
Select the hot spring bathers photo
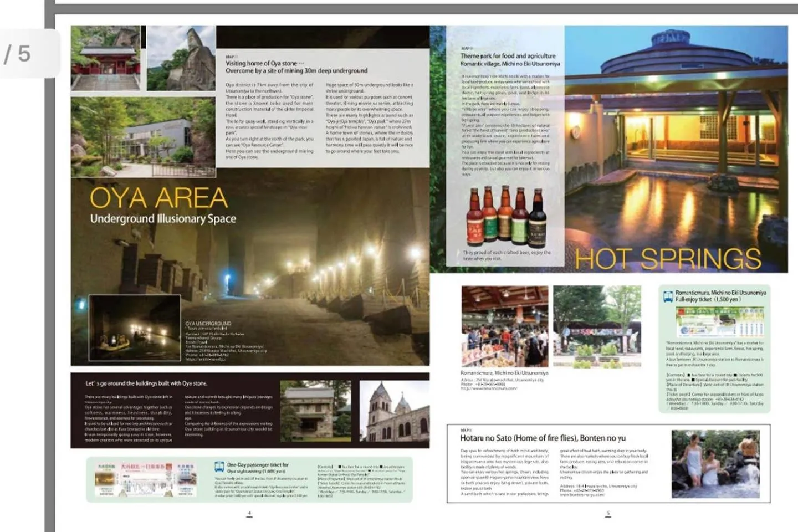click(715, 464)
